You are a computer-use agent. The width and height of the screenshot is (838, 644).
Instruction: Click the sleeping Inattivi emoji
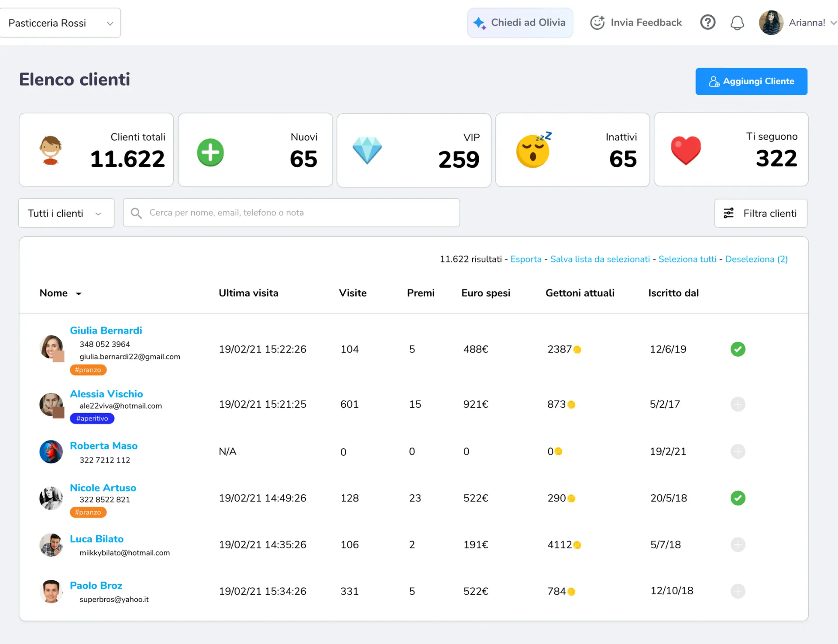533,150
